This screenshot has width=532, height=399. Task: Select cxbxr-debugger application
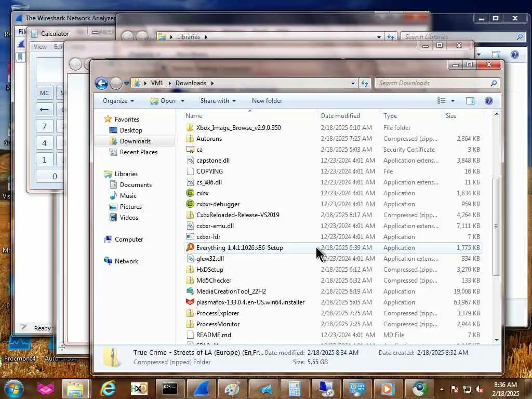coord(218,204)
